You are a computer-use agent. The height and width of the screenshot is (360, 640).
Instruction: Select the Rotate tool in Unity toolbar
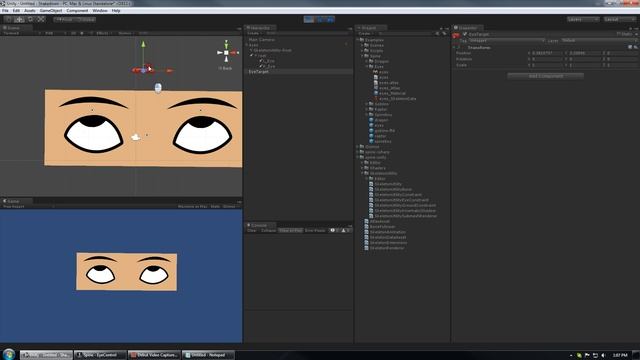(x=30, y=19)
